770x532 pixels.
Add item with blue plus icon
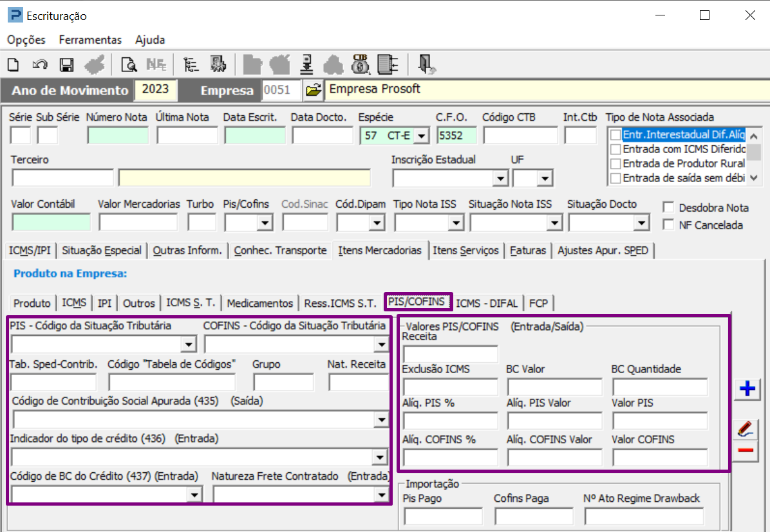[x=747, y=389]
